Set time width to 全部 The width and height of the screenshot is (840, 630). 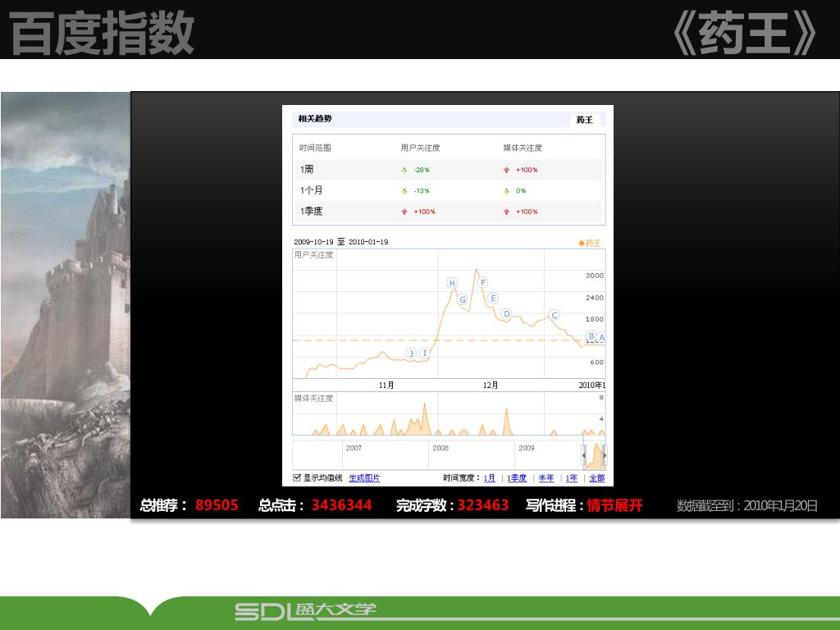[x=597, y=478]
